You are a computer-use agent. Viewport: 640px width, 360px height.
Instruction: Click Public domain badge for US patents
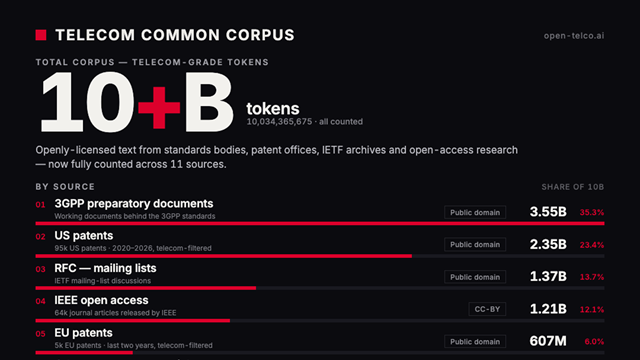click(x=475, y=244)
